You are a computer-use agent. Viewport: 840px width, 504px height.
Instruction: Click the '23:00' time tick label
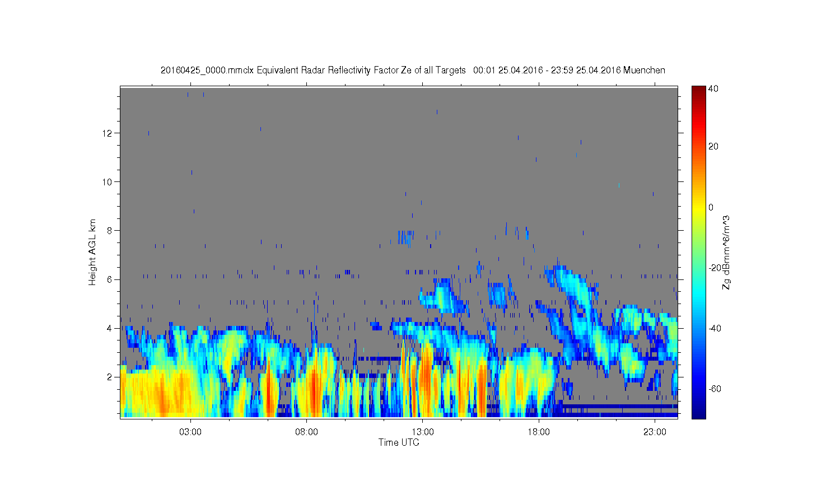coord(655,432)
